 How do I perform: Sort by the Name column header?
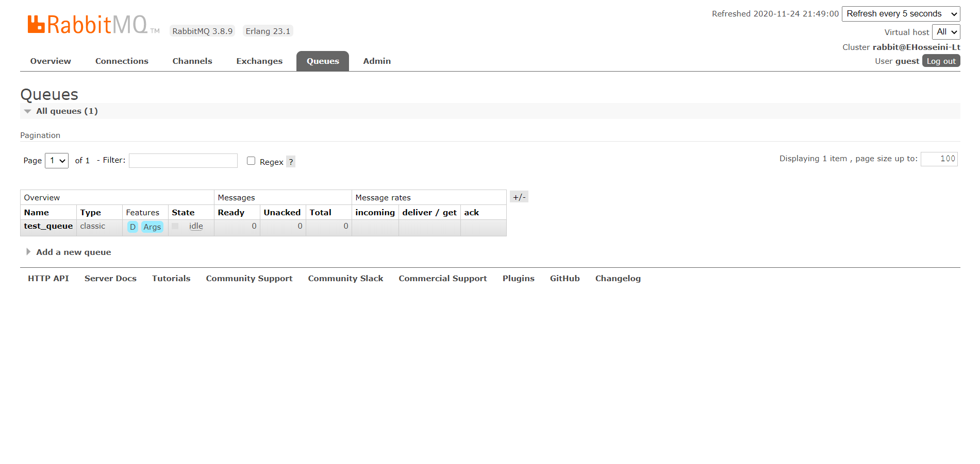point(37,212)
